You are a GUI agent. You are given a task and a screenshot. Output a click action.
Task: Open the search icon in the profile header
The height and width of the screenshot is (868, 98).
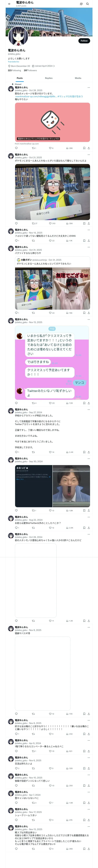[88, 4]
